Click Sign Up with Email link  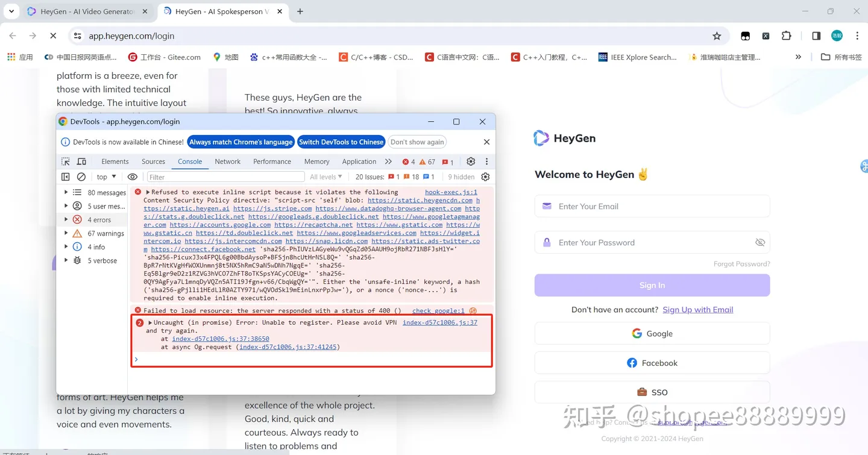point(698,310)
